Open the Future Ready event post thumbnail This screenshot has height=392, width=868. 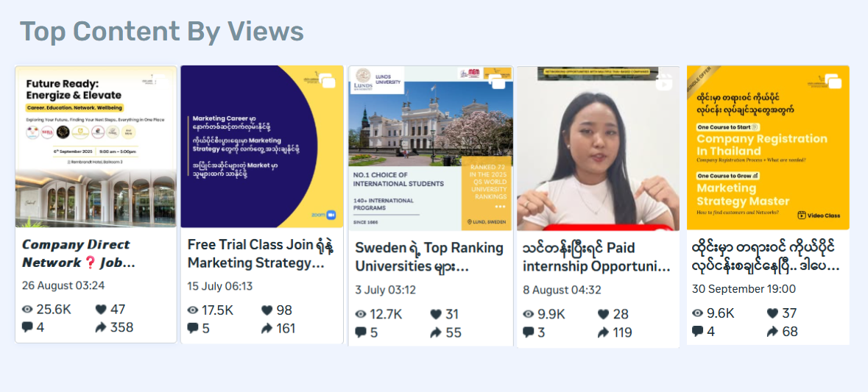[96, 147]
